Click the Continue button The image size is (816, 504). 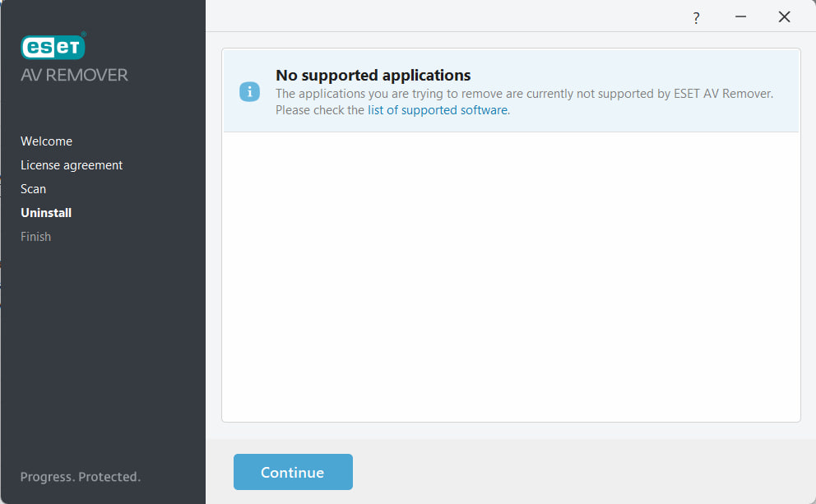293,472
